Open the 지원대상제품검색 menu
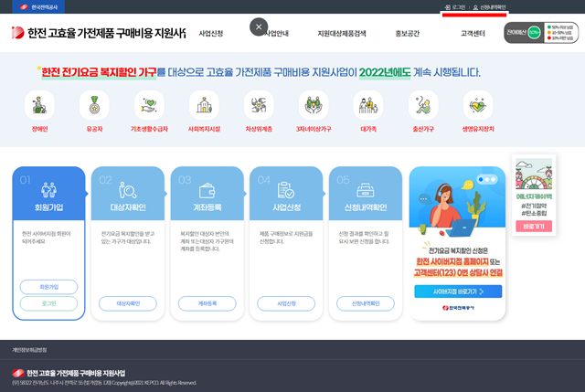Viewport: 585px width, 392px height. [x=341, y=33]
